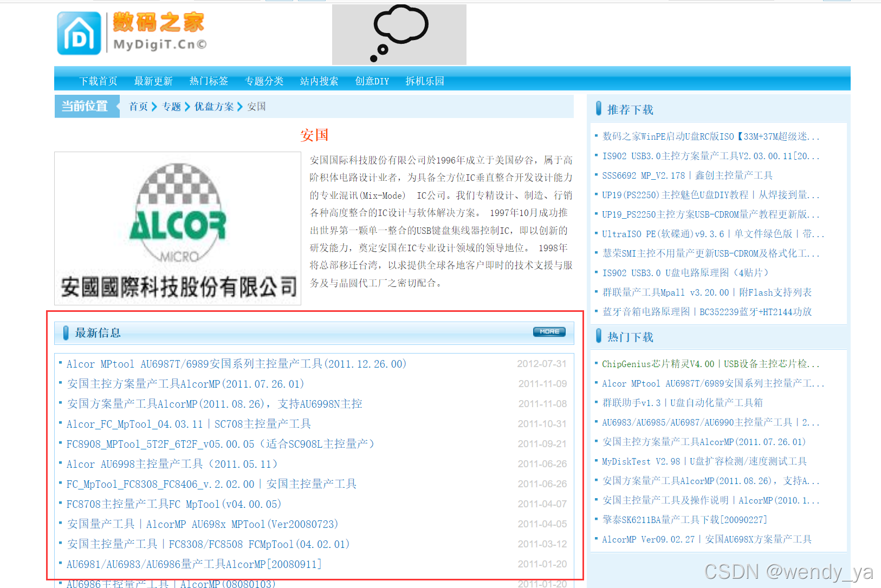Click the 2011-10-31 date text
881x588 pixels.
click(x=542, y=424)
